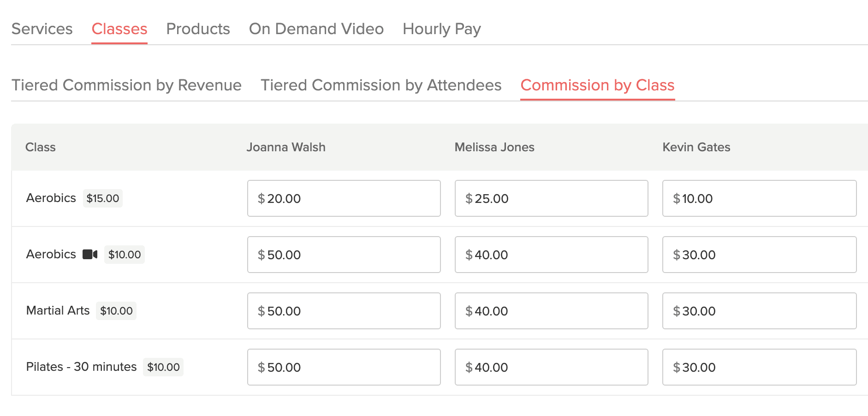Select the On Demand Video tab
868x416 pixels.
click(x=316, y=29)
